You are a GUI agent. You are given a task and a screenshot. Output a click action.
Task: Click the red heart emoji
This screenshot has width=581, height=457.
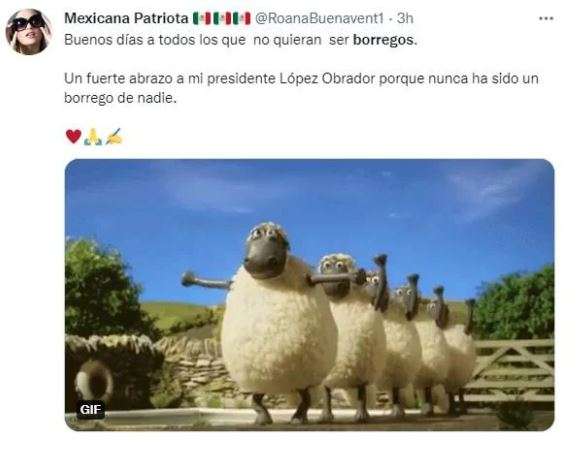[73, 136]
